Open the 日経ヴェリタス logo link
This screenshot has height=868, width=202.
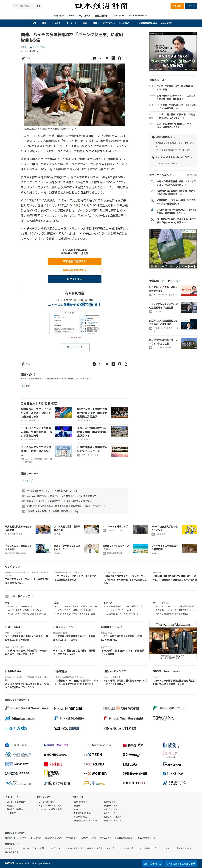(x=163, y=718)
